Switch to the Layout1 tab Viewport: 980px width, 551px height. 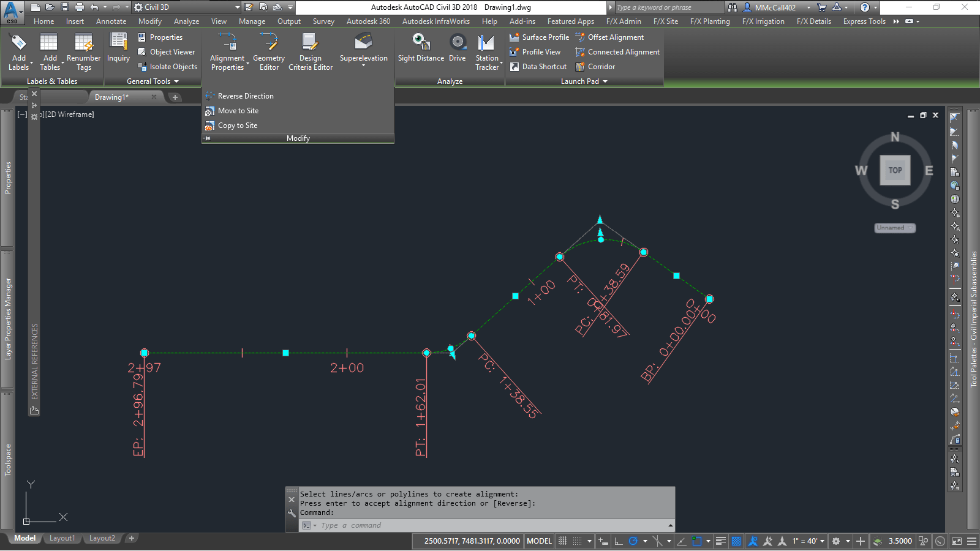(62, 538)
